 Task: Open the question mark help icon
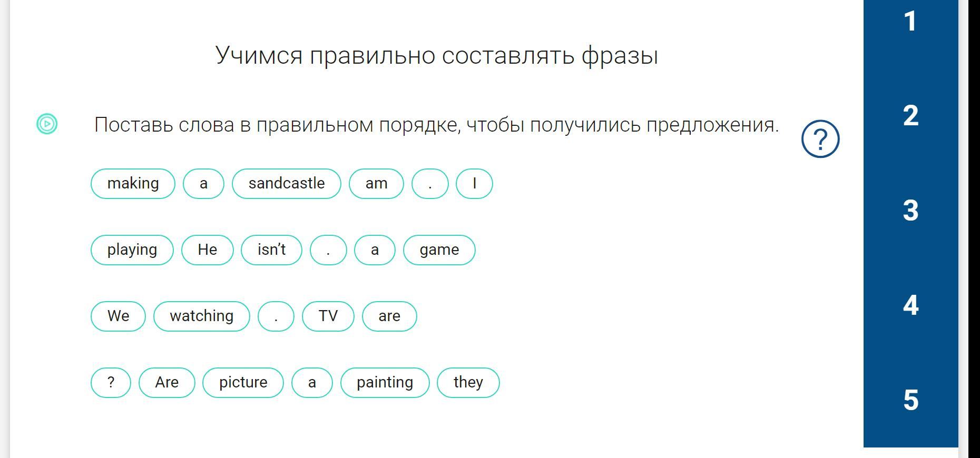coord(820,139)
